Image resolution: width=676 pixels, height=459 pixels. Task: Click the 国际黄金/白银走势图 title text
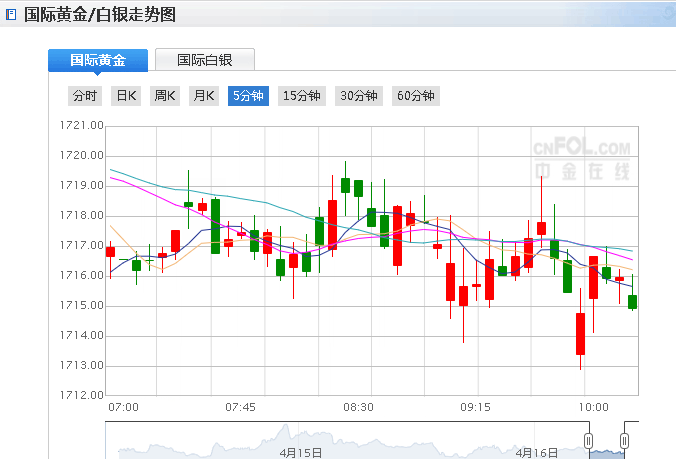click(x=99, y=14)
